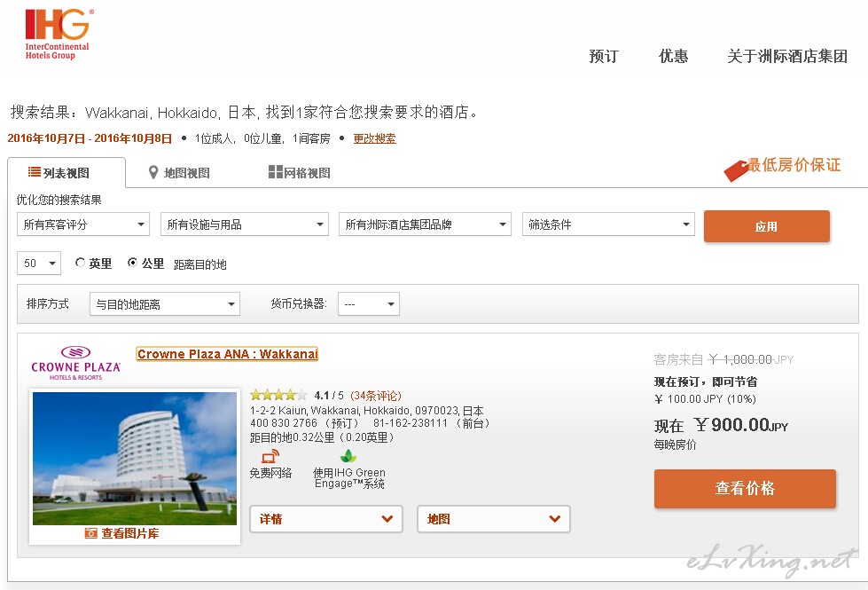868x590 pixels.
Task: Click the camera icon beside 查看图片库
Action: tap(90, 533)
